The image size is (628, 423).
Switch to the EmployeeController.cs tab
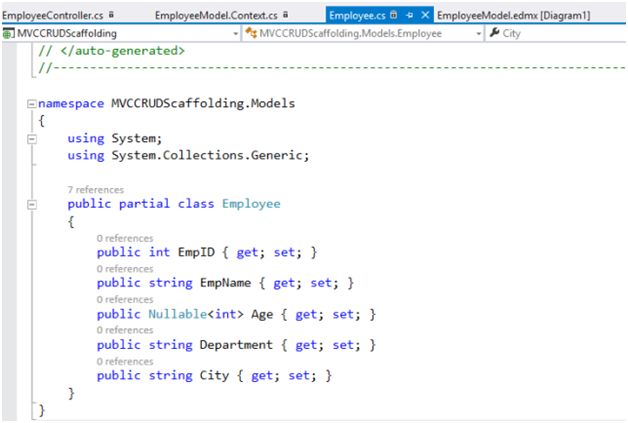[x=53, y=15]
